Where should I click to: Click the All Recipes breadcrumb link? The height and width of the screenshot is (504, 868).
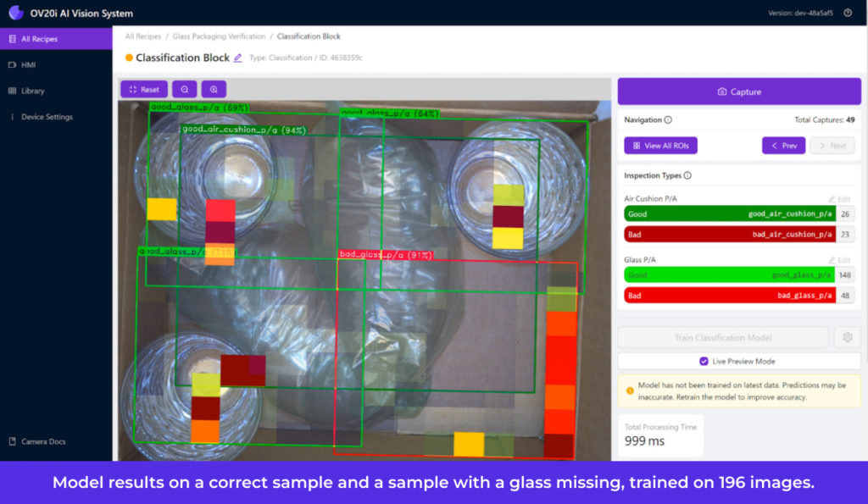click(142, 36)
